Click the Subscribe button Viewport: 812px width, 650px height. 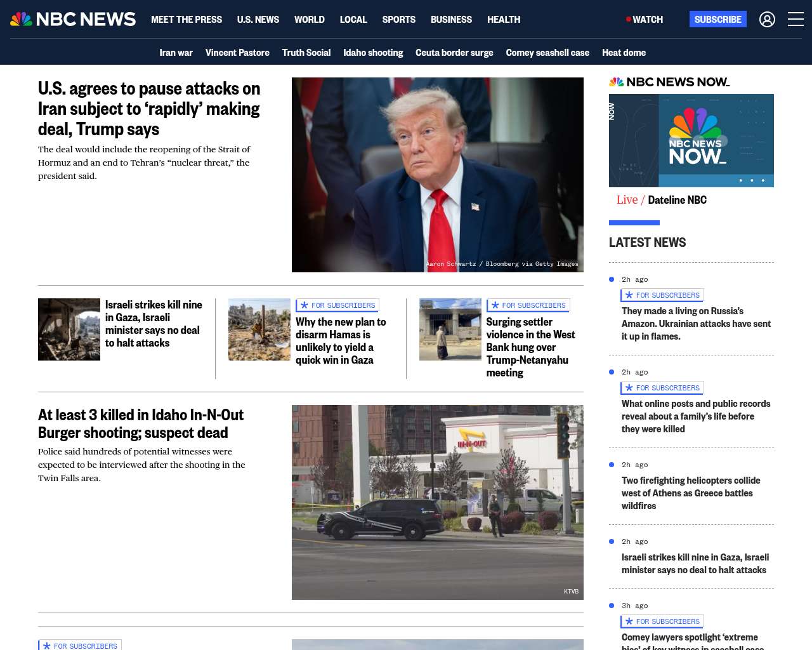718,19
